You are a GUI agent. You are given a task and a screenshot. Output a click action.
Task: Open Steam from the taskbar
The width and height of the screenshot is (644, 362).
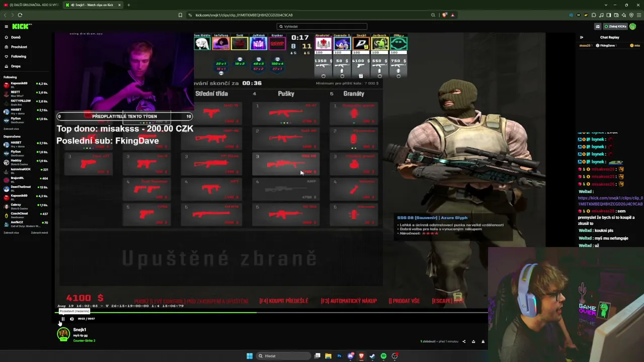coord(372,356)
